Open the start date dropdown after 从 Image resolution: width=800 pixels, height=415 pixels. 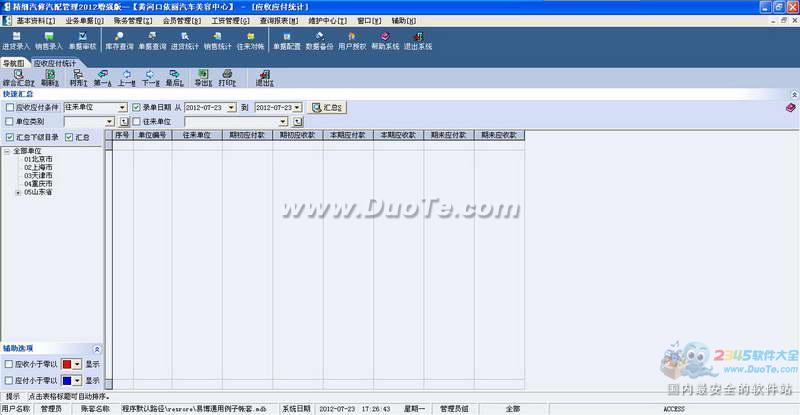pyautogui.click(x=231, y=107)
